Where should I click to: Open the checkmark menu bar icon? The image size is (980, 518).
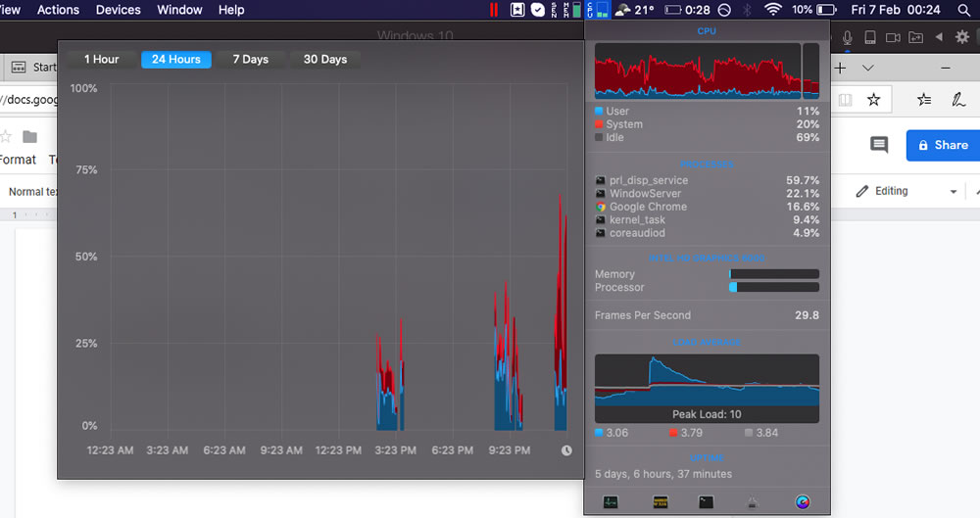[537, 10]
